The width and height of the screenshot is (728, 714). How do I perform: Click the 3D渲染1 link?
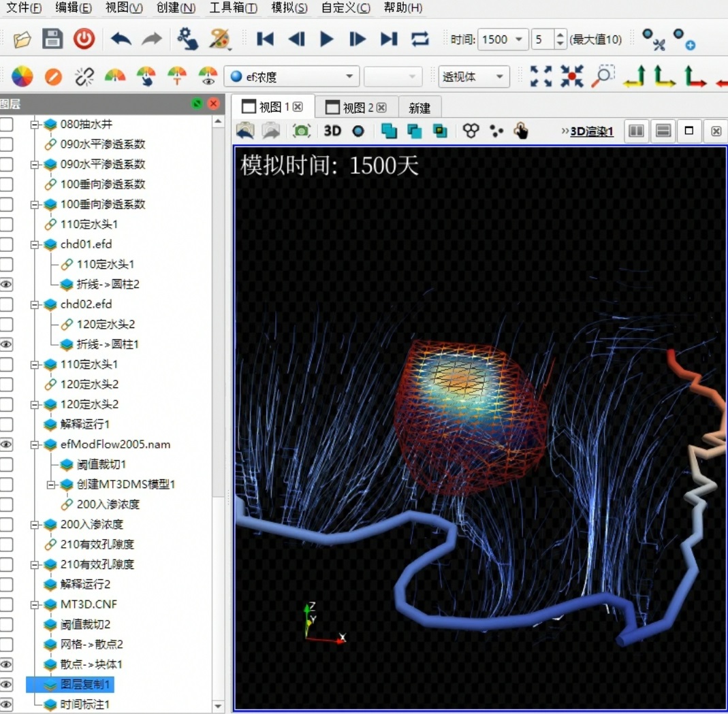click(592, 132)
